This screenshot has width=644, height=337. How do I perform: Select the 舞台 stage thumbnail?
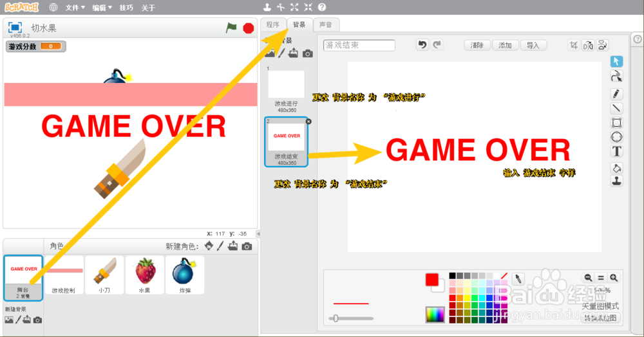coord(23,278)
